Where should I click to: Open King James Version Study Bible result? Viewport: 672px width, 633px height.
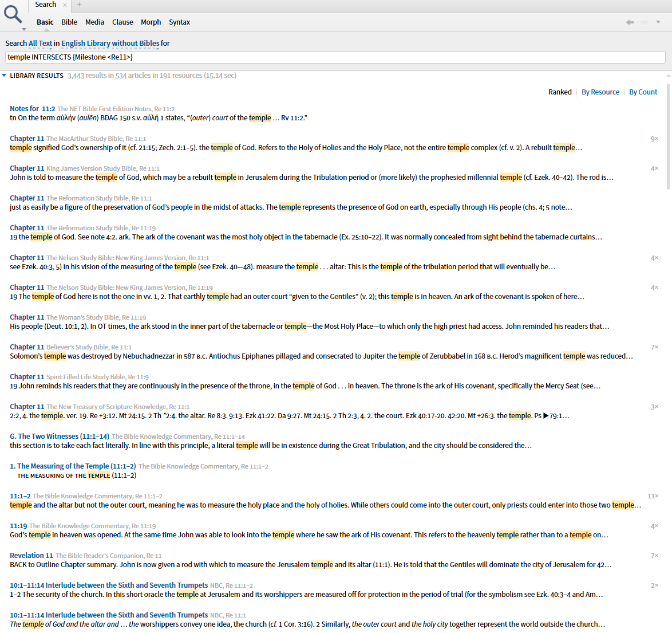coord(27,168)
